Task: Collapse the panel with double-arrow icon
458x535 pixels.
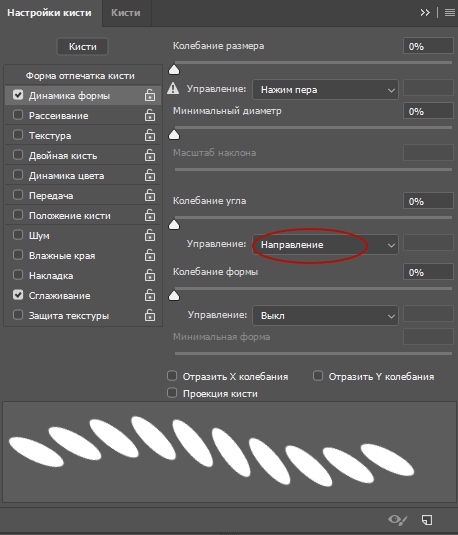Action: 425,13
